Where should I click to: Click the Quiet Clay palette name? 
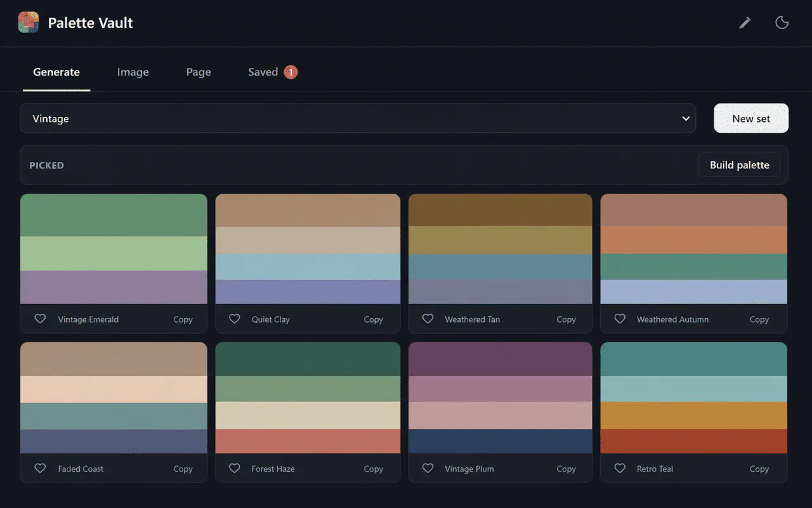tap(270, 319)
